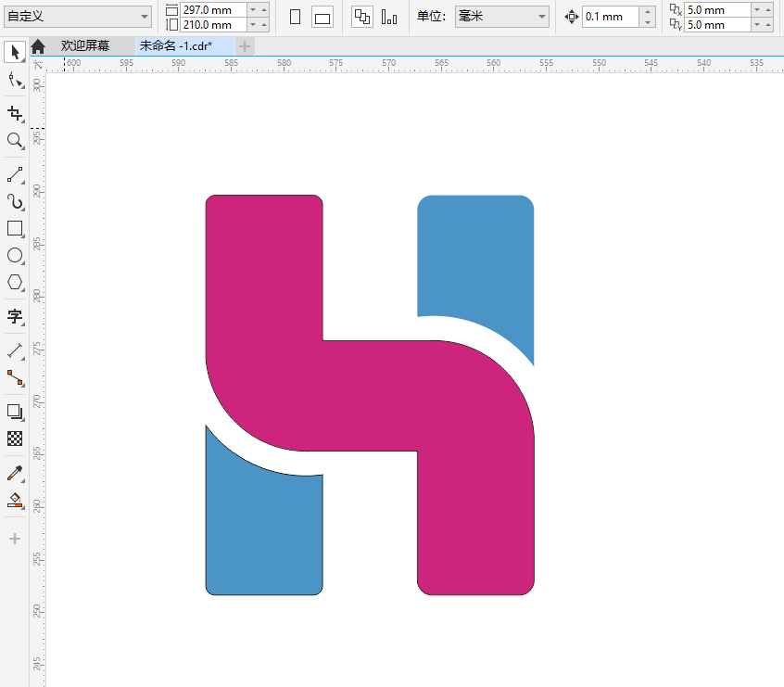Switch page to portrait orientation

pos(295,17)
